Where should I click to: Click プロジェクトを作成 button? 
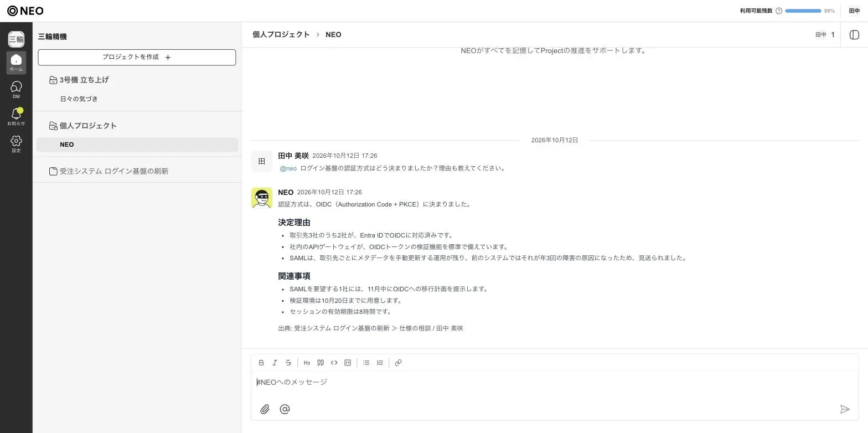tap(137, 57)
